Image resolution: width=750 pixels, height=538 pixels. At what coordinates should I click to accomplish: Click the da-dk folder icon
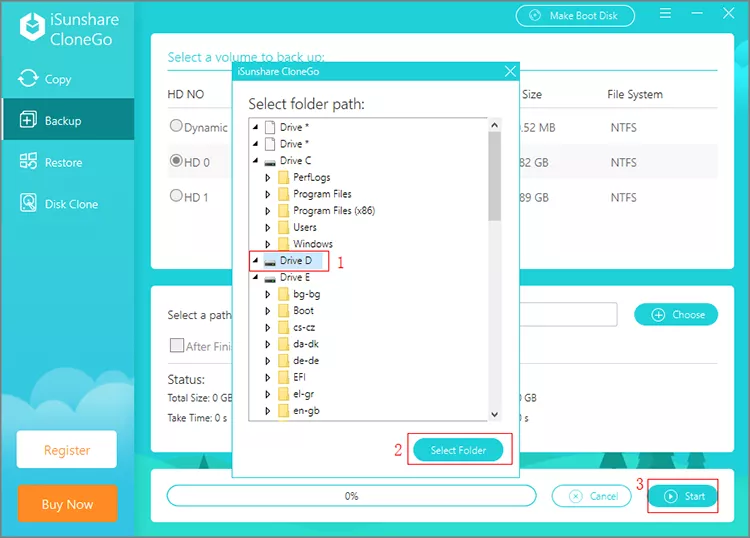(284, 344)
